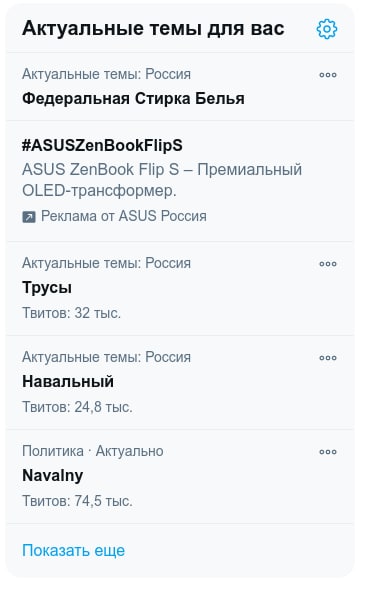Viewport: 367px width, 591px height.
Task: Click the Политика · Актуально category label
Action: point(93,451)
